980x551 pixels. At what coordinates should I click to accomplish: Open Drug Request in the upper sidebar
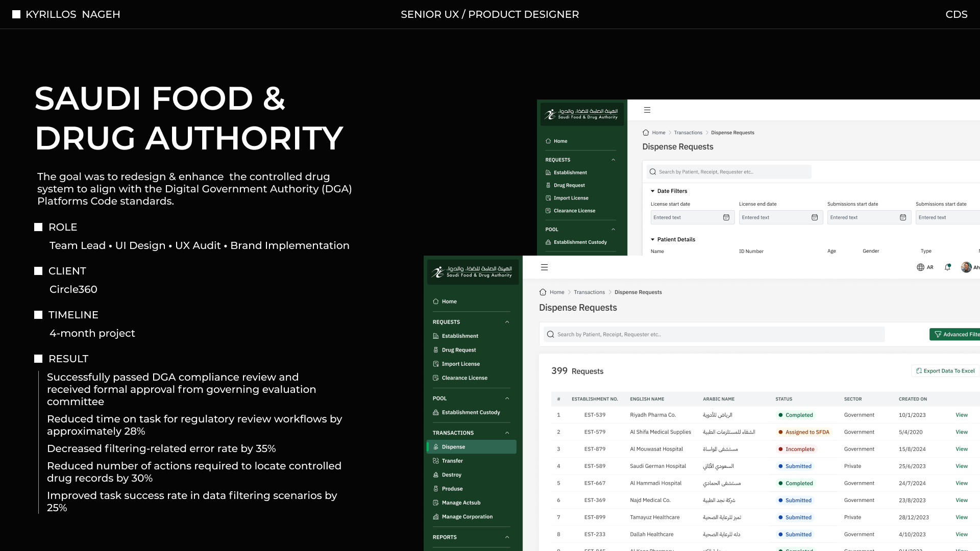coord(569,186)
